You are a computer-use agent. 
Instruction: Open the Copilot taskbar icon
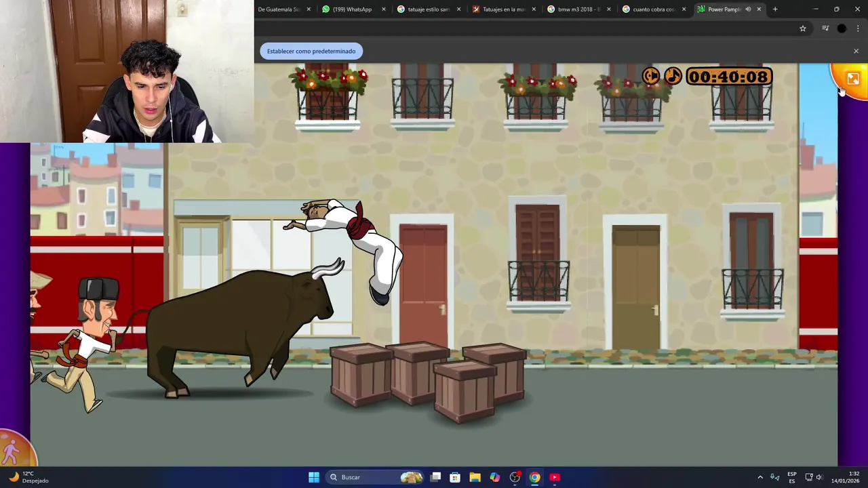(x=495, y=477)
